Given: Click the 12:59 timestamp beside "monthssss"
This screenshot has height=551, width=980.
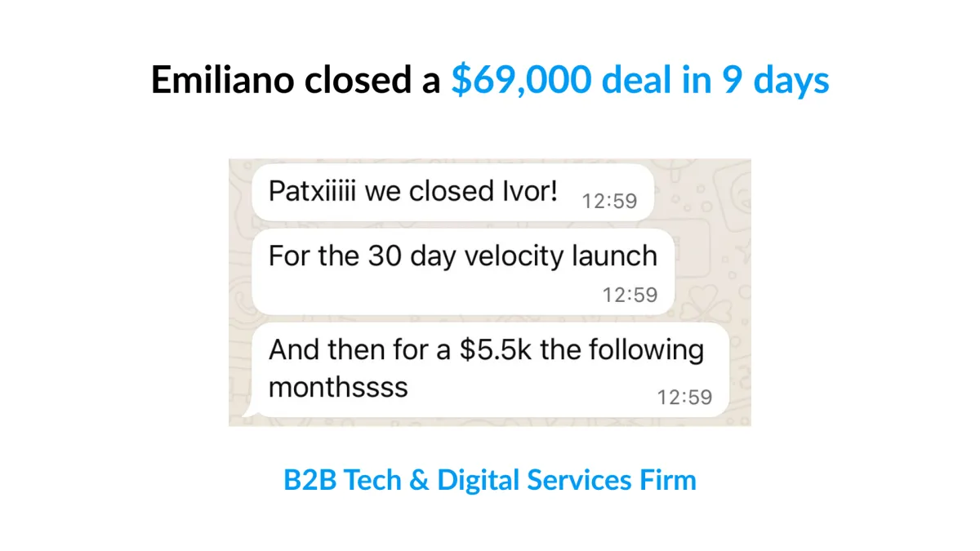Looking at the screenshot, I should pos(684,398).
